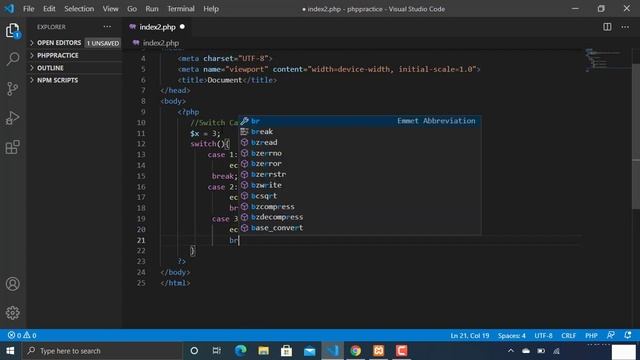Click the VS Code taskbar icon
The width and height of the screenshot is (640, 360).
pos(332,351)
